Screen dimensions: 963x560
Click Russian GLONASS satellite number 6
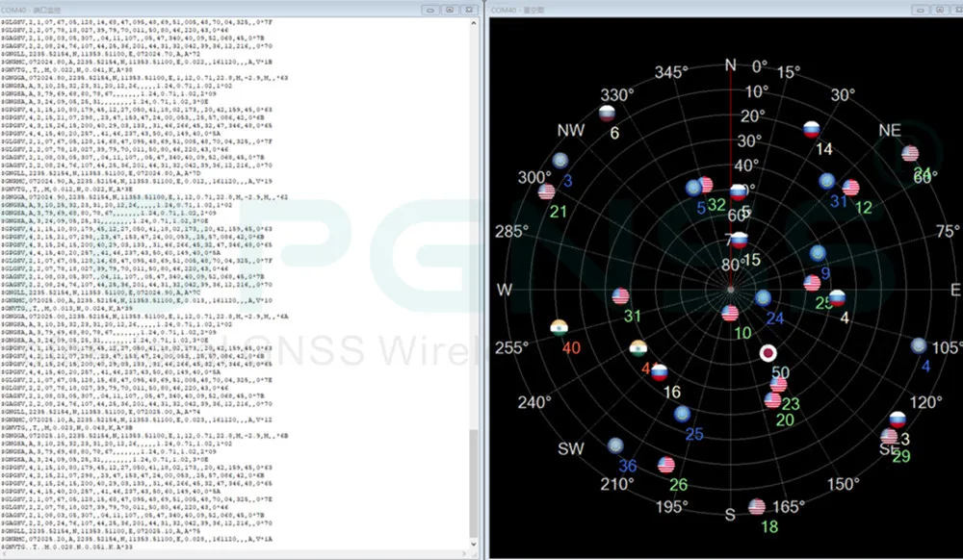pyautogui.click(x=608, y=114)
